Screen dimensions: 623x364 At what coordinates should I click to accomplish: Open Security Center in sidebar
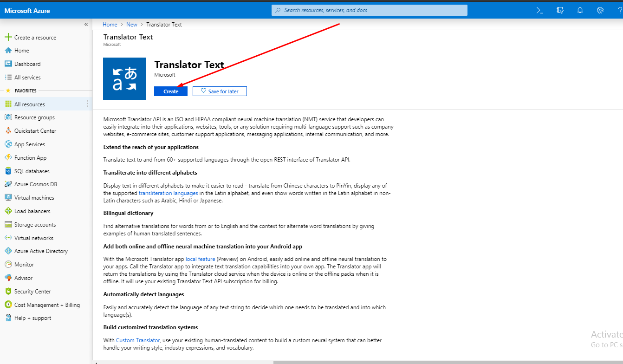(x=32, y=292)
